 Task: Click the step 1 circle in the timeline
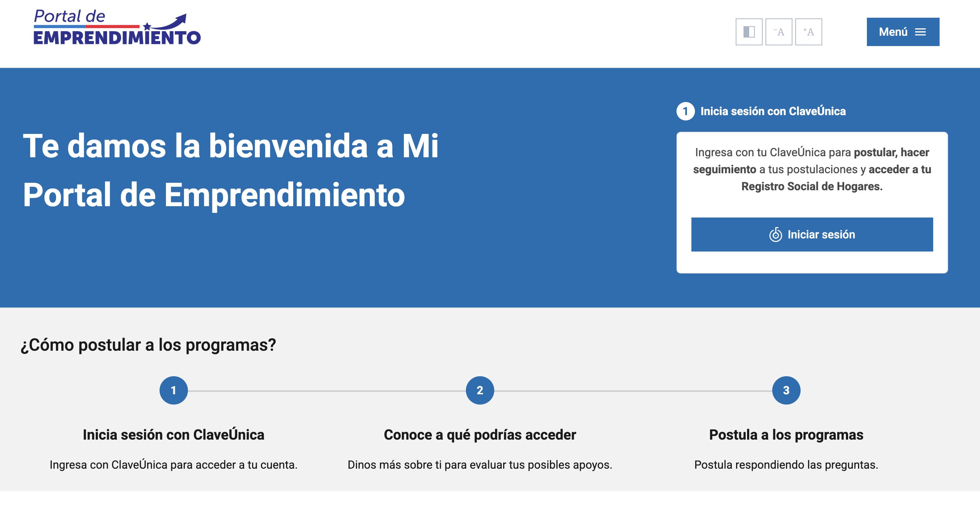(173, 390)
